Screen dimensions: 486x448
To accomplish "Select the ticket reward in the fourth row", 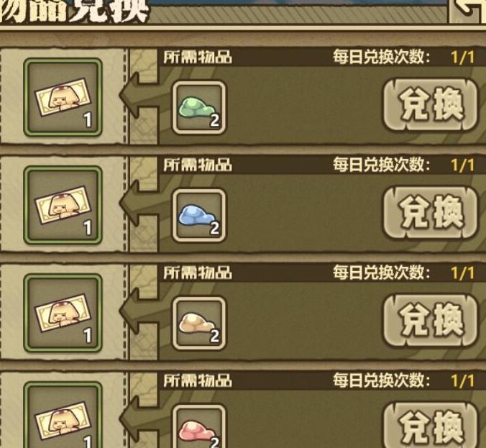I will pyautogui.click(x=63, y=415).
